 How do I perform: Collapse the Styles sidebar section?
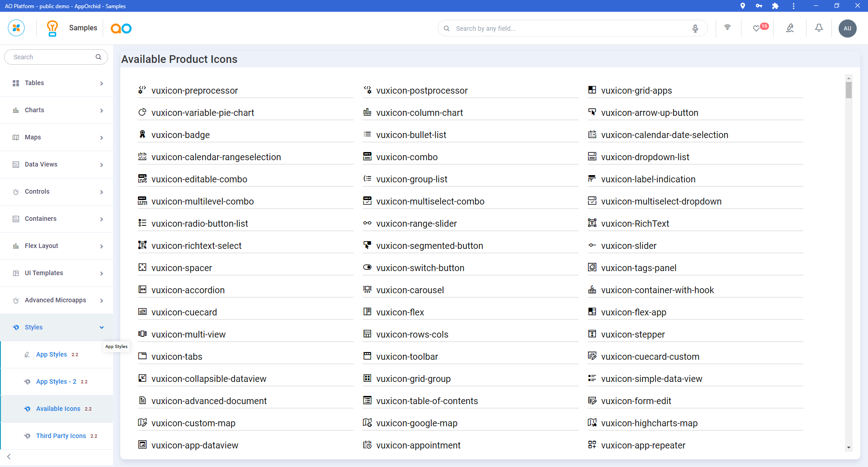click(x=57, y=328)
